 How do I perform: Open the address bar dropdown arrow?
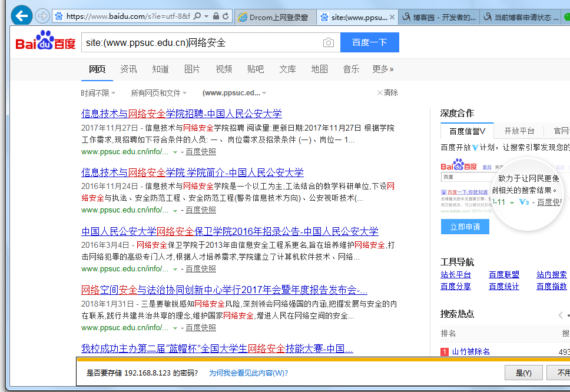coord(207,16)
